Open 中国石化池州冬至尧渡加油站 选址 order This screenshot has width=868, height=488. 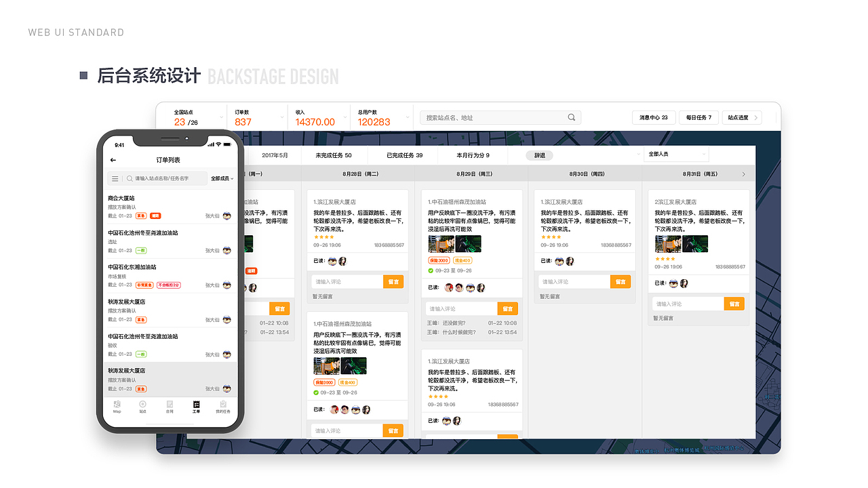coord(170,241)
